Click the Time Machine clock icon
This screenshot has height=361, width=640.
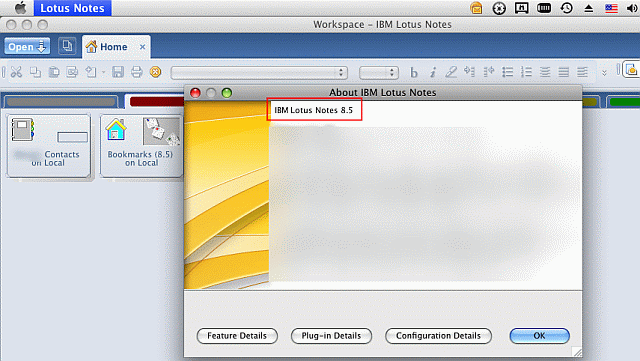(x=567, y=8)
